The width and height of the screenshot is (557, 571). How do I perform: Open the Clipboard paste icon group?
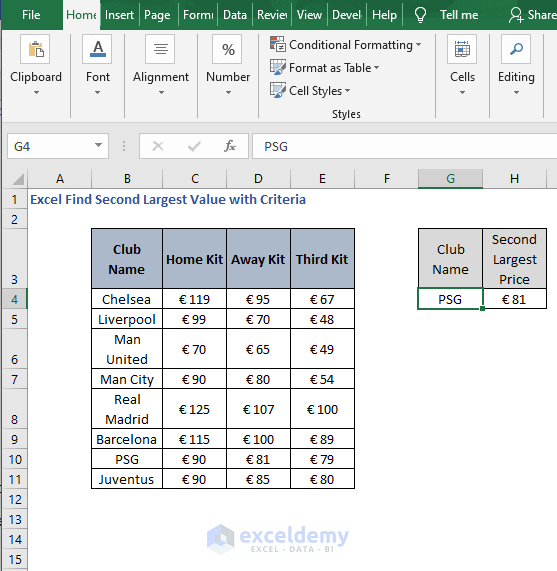coord(35,49)
